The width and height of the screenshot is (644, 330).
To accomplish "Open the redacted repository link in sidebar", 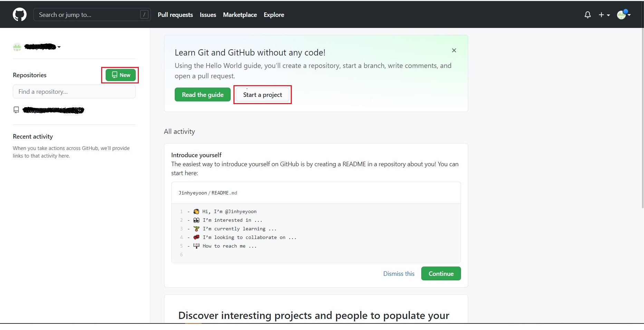I will (x=54, y=110).
